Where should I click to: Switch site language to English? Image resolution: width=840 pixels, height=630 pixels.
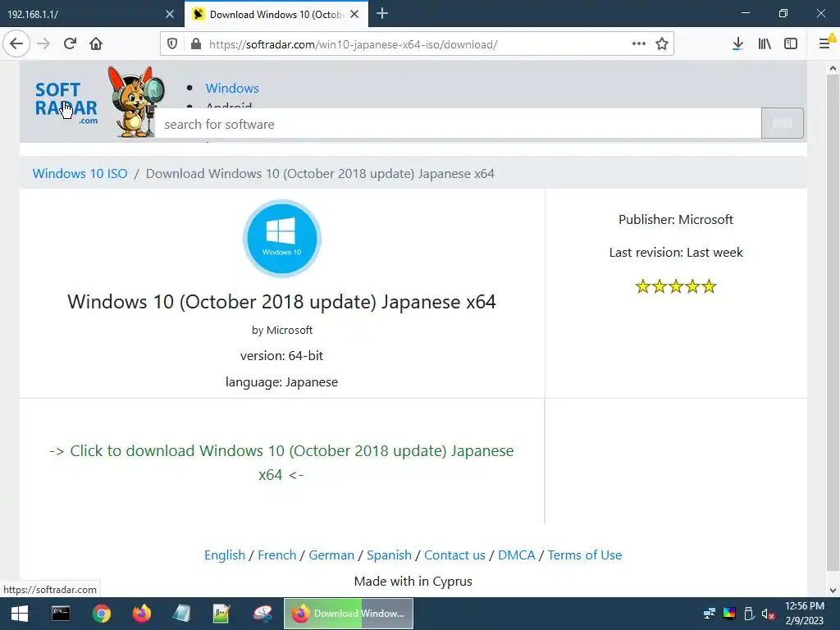pyautogui.click(x=225, y=555)
